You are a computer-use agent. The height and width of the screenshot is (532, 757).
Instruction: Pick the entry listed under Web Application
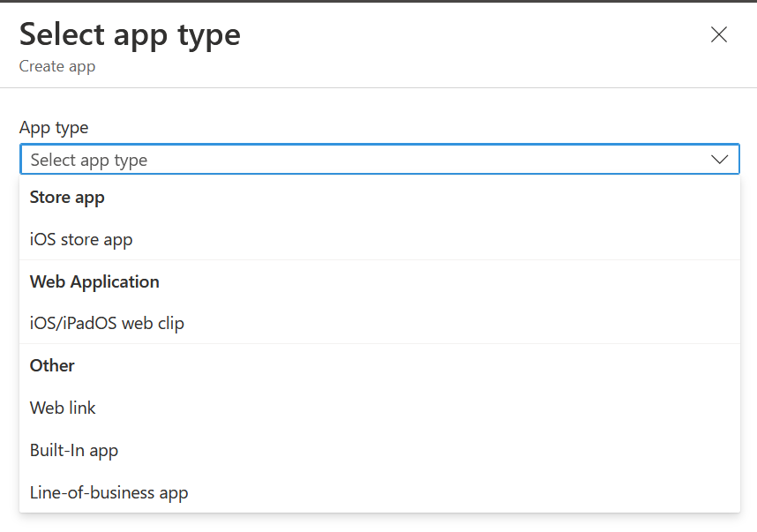[107, 323]
